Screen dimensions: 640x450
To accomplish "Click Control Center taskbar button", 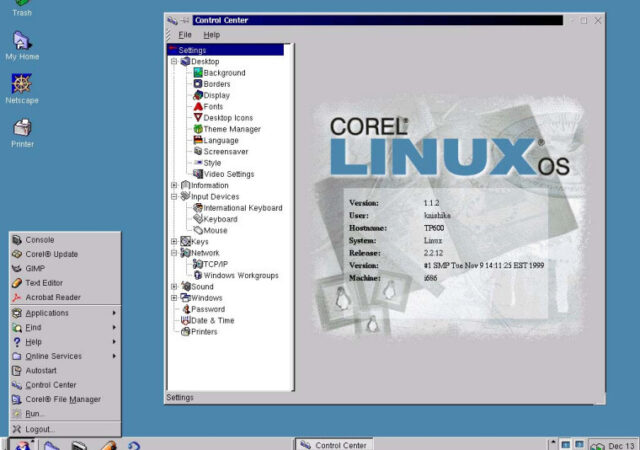I will coord(330,443).
